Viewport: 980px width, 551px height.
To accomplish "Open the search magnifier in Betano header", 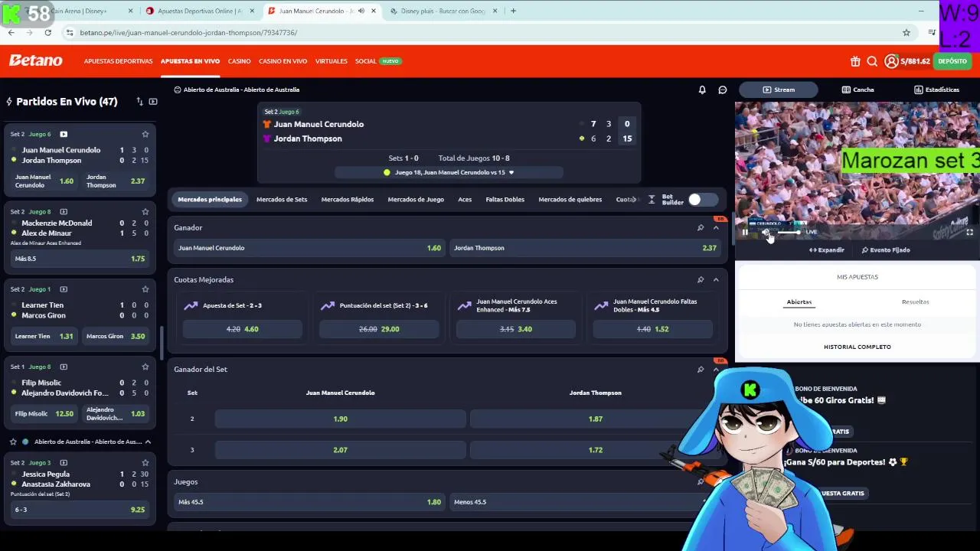I will pyautogui.click(x=872, y=61).
